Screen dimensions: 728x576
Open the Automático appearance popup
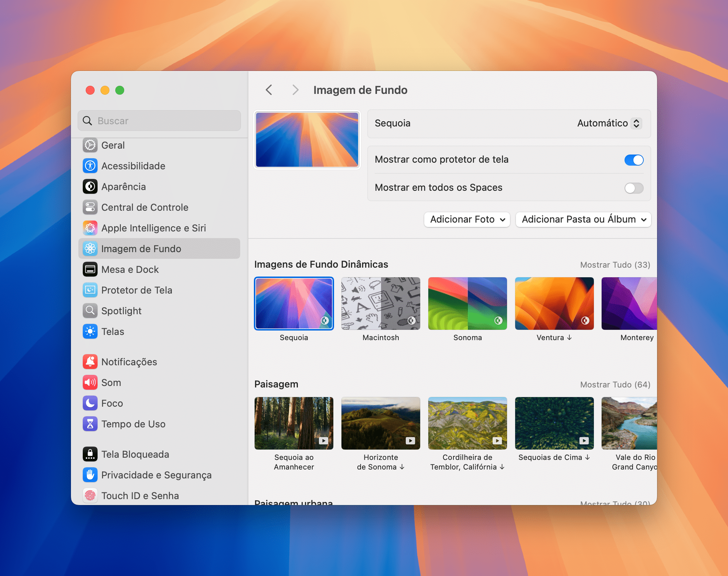click(x=609, y=123)
